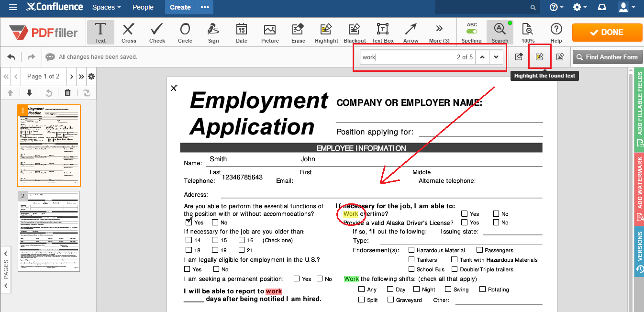Screen dimensions: 644x312
Task: Toggle the Spelling switch
Action: click(472, 32)
